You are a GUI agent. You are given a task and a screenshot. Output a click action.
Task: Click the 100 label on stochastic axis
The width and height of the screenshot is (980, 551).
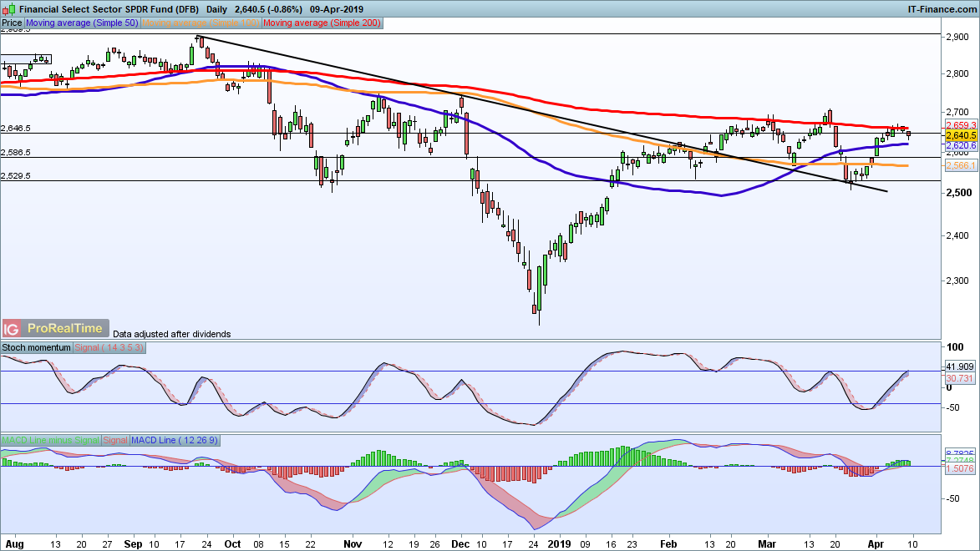[955, 347]
